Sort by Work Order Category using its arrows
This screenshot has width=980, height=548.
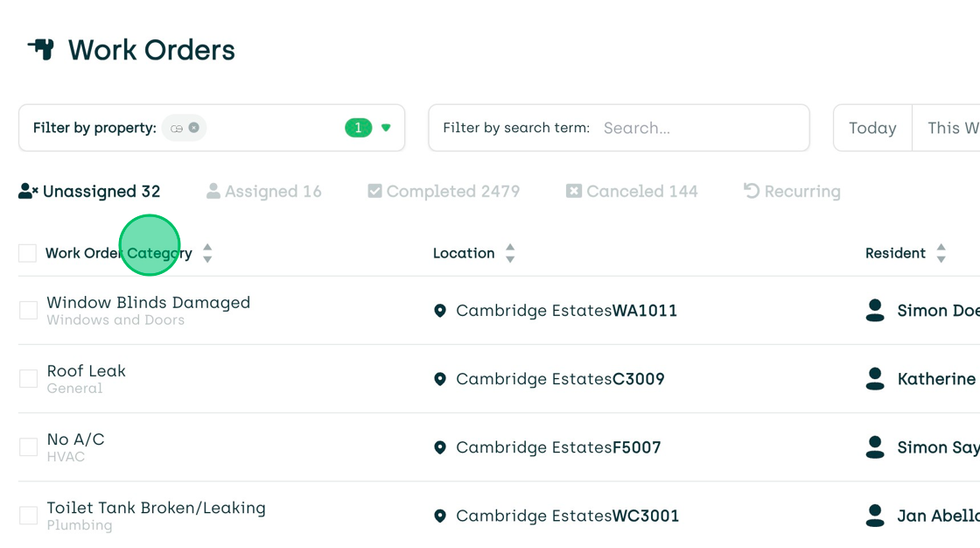click(207, 252)
